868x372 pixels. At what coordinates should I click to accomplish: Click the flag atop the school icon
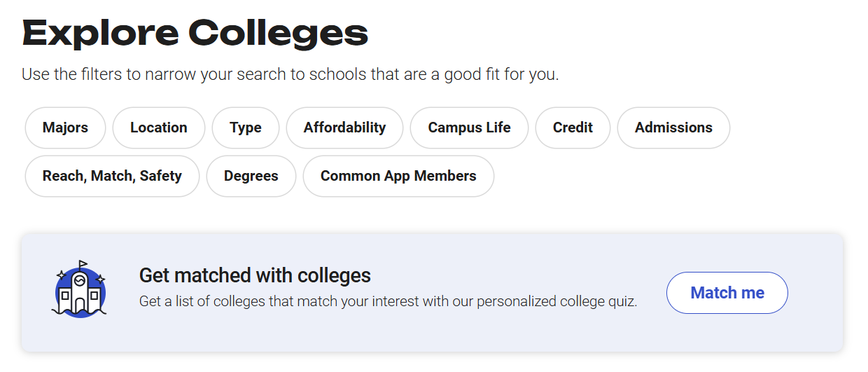(x=83, y=264)
